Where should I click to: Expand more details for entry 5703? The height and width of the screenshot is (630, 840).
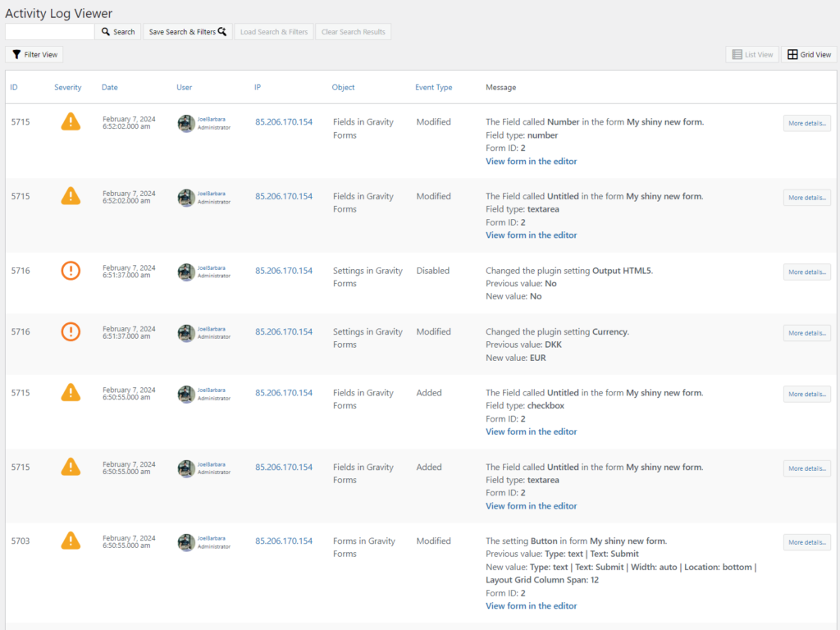pyautogui.click(x=806, y=542)
